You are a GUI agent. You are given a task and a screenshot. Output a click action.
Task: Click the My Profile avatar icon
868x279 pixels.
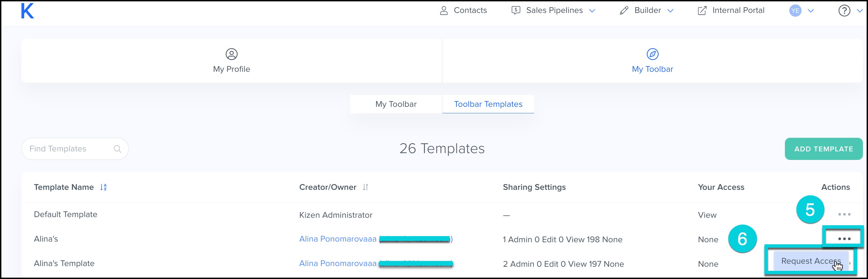click(231, 53)
